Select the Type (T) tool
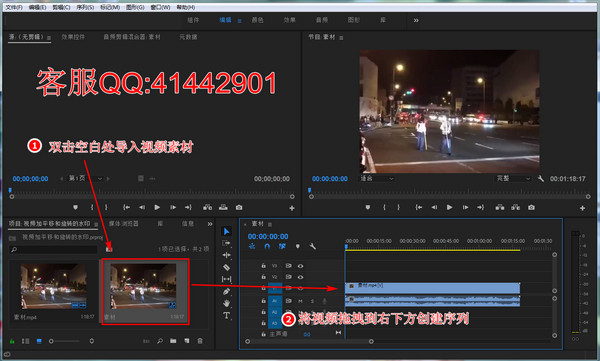 (x=226, y=315)
